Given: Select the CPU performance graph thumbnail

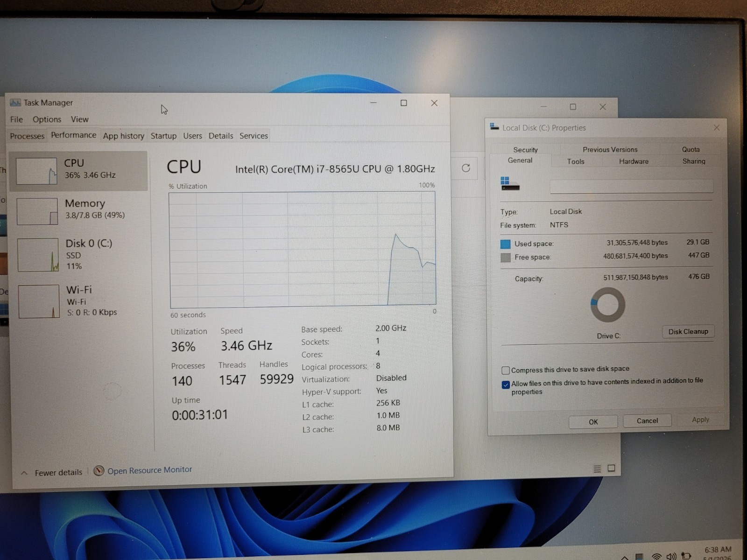Looking at the screenshot, I should (36, 171).
